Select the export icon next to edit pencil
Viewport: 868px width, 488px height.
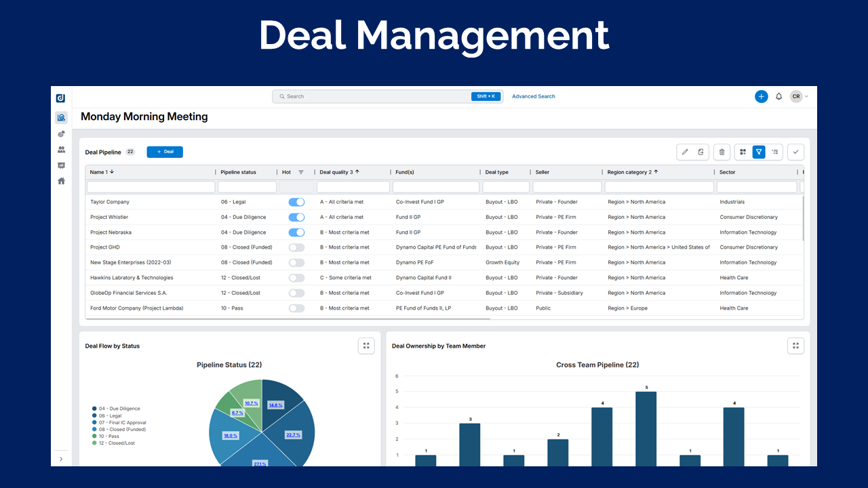(x=700, y=152)
